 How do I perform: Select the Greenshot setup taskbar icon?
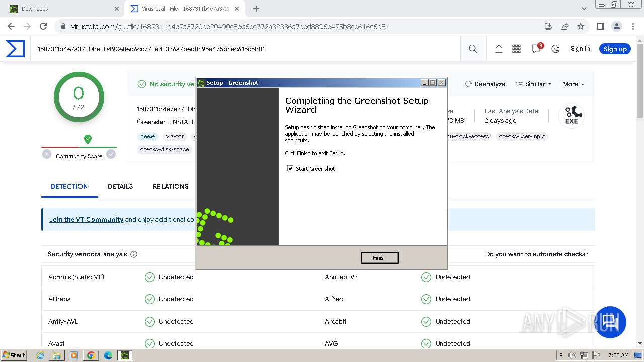(125, 355)
